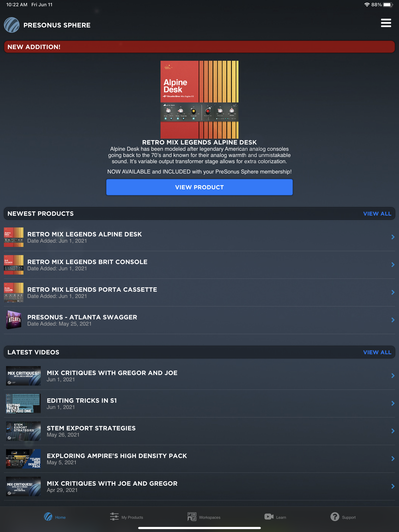Expand Retro Mix Legends Porta Cassette chevron
Image resolution: width=399 pixels, height=532 pixels.
(x=393, y=292)
